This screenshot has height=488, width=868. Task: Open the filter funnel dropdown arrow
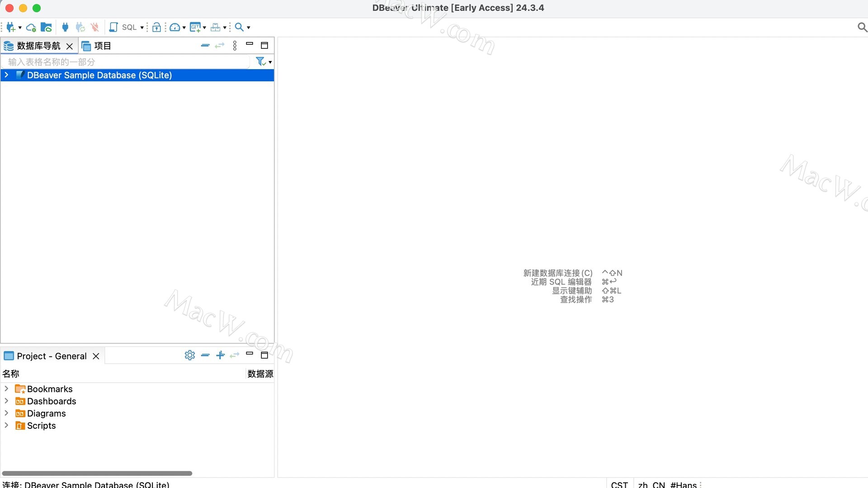tap(270, 62)
